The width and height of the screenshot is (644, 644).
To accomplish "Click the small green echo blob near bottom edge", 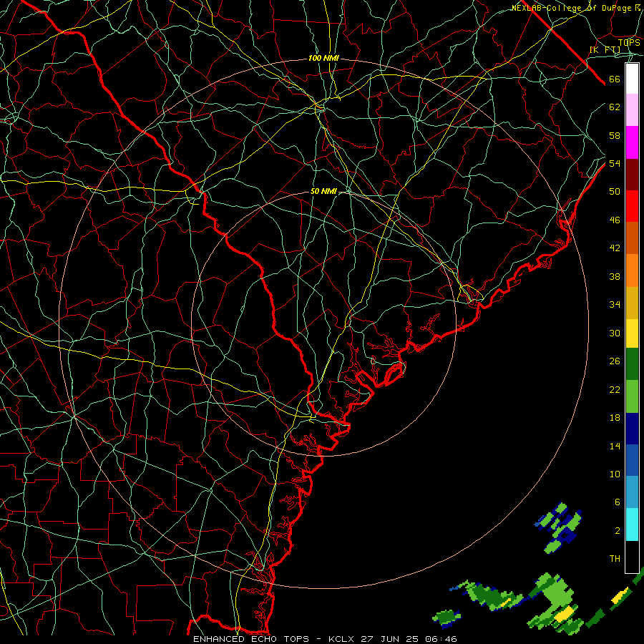I will [447, 618].
